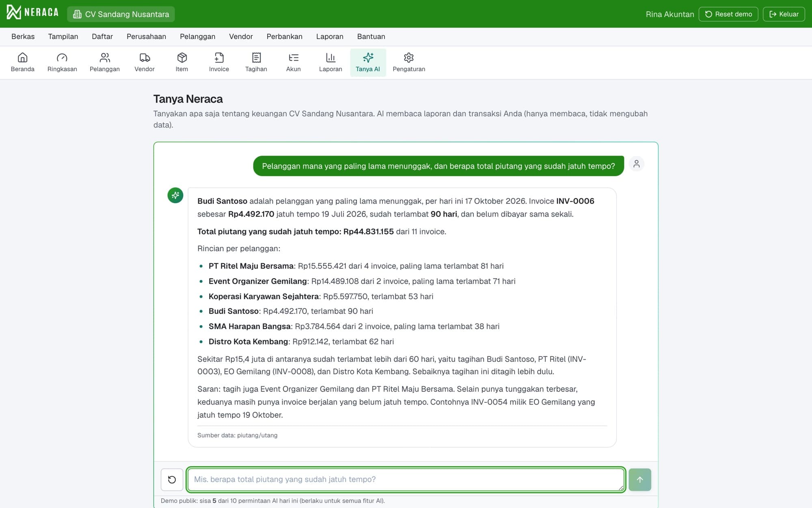Click the Sumber data: piutang/utang note
Viewport: 812px width, 508px height.
pyautogui.click(x=238, y=435)
